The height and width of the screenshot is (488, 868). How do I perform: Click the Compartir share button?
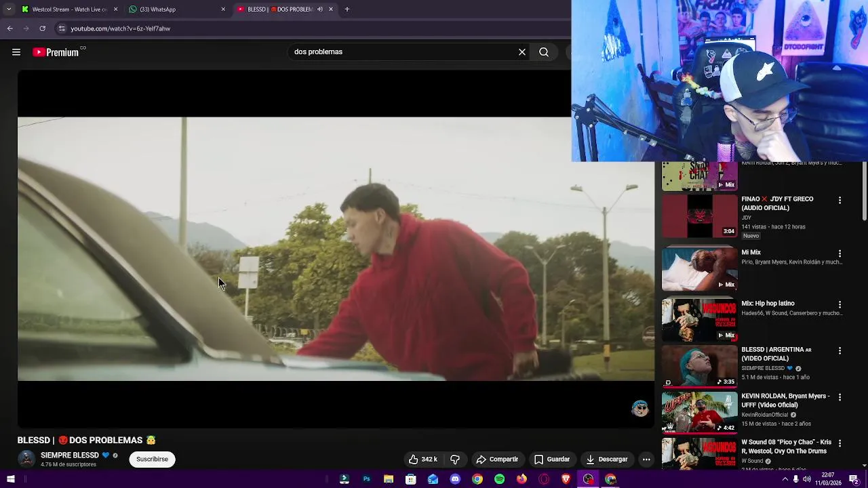[497, 460]
